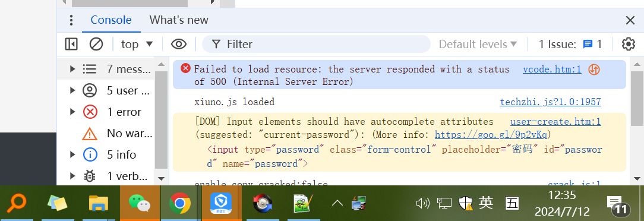Follow the https://goo.gl/9p2vKq link
The height and width of the screenshot is (221, 644).
click(491, 135)
